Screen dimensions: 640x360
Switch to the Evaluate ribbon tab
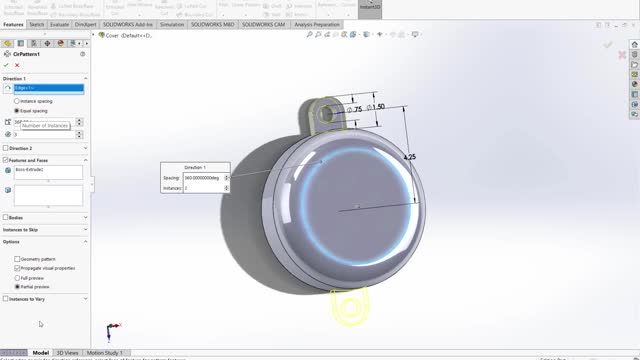[x=60, y=24]
